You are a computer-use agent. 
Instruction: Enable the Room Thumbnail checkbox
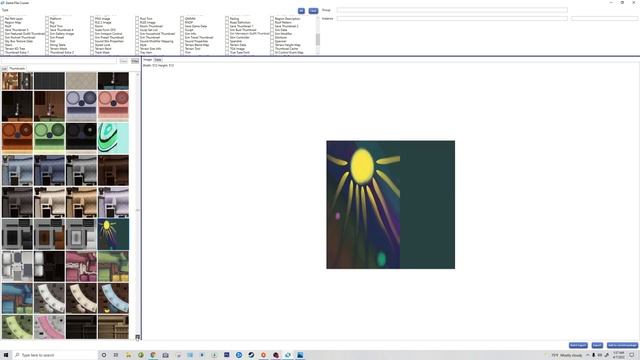click(137, 26)
